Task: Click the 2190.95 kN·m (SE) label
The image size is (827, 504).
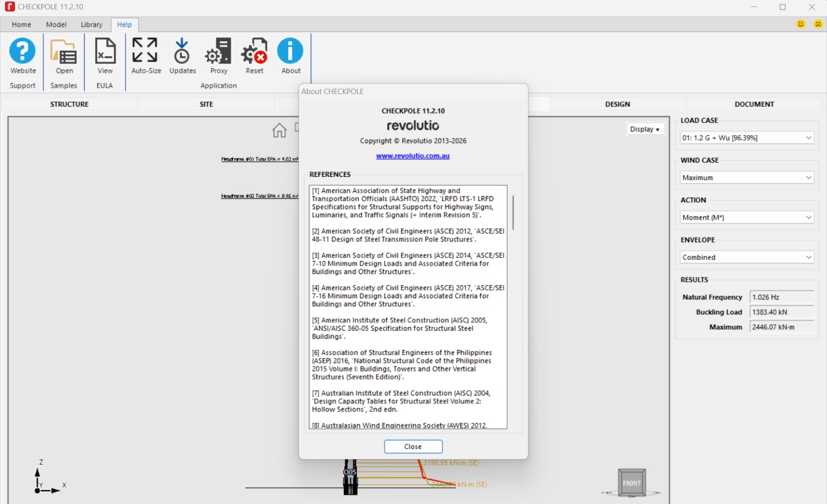Action: click(x=451, y=463)
